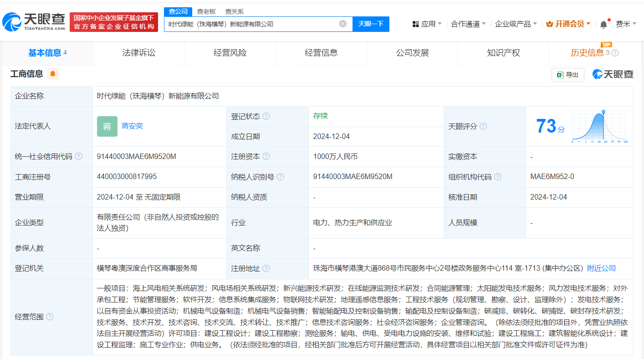Open legal representative 蒋安奕 link

132,126
